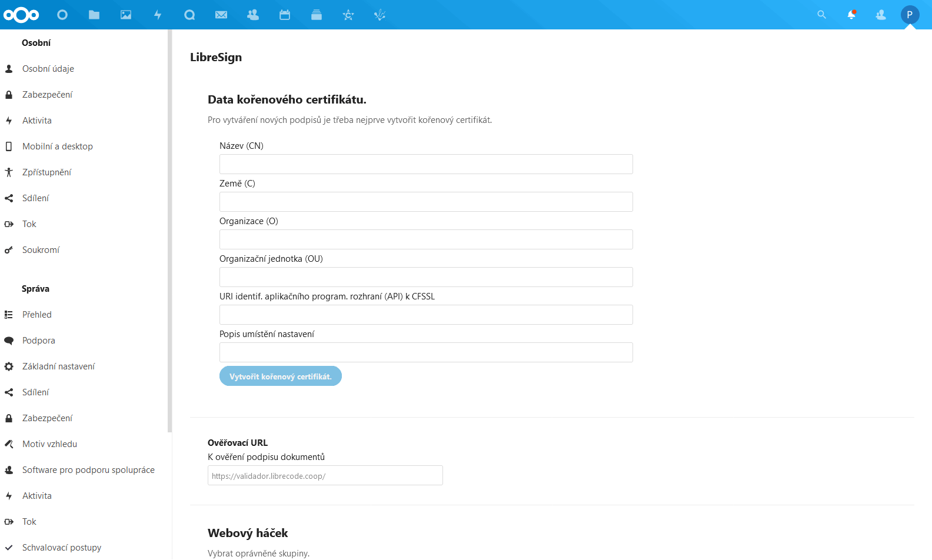Click the Zpřístupnění accessibility icon
Screen dimensions: 932x560
coord(9,172)
